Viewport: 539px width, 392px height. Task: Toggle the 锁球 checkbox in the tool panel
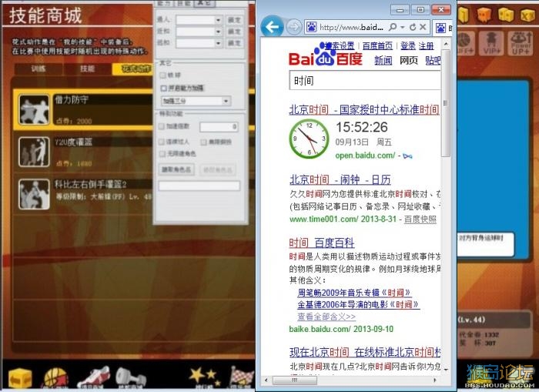pos(163,75)
